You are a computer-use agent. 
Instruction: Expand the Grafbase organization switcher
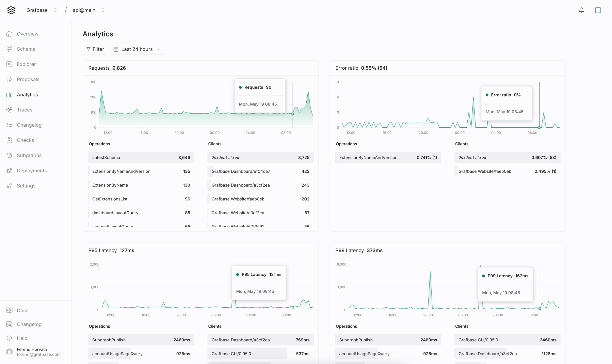click(55, 10)
